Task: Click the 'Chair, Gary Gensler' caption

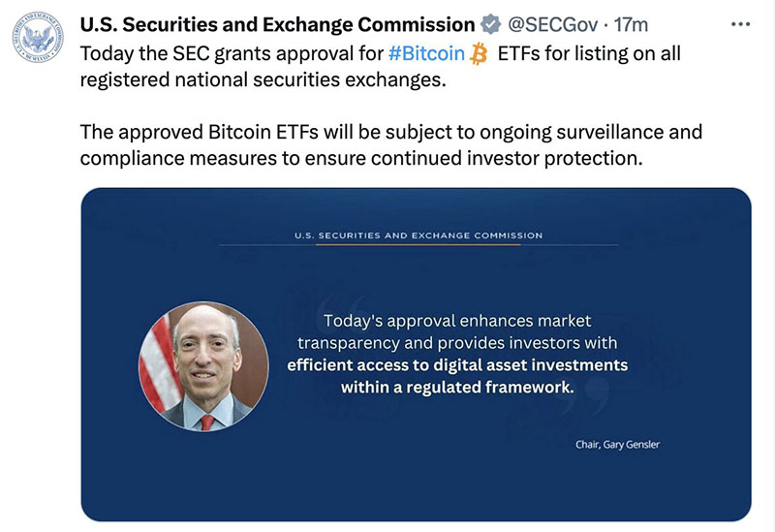Action: (617, 445)
